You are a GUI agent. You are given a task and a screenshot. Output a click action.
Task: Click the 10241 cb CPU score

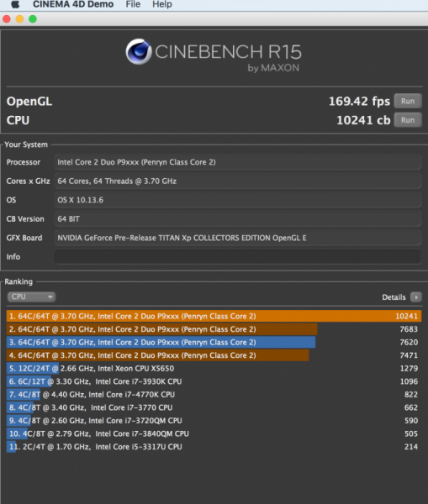(x=363, y=120)
